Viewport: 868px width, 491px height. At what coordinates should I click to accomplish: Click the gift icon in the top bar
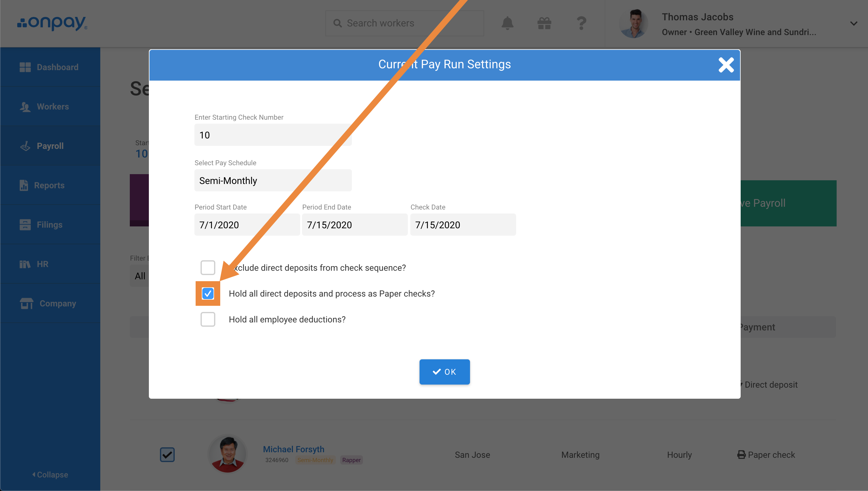pos(544,23)
